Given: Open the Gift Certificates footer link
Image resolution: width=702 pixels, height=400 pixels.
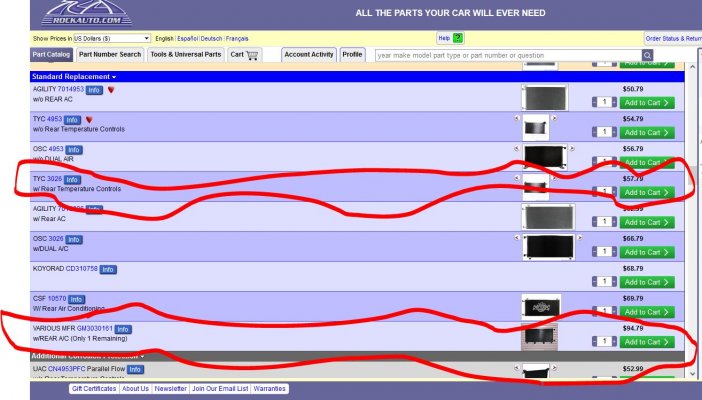Looking at the screenshot, I should coord(94,389).
